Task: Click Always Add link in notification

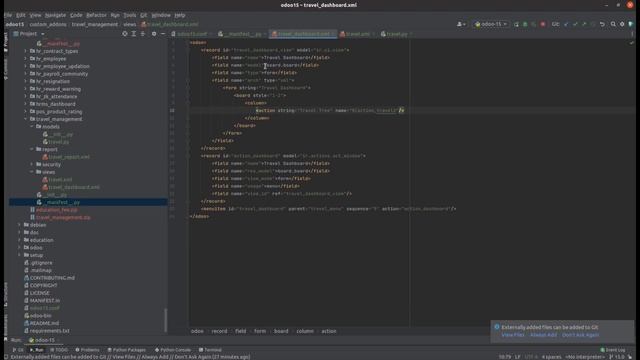Action: (x=543, y=335)
